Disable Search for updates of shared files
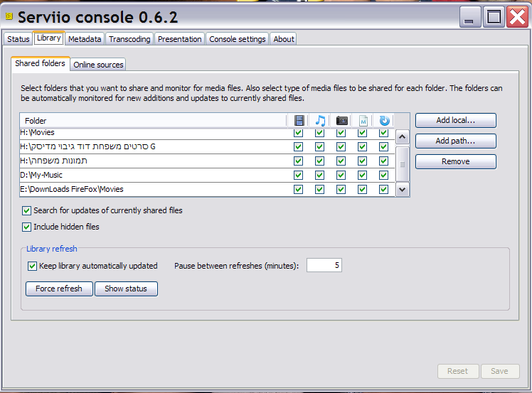This screenshot has height=393, width=532. [x=27, y=210]
